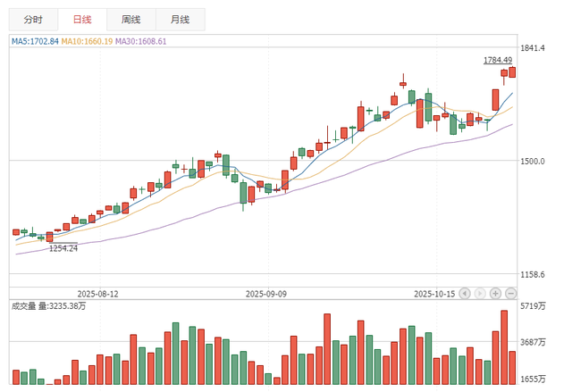Screen dimensions: 572x392
Task: Open the 周线 weekly chart tab
Action: pos(130,19)
